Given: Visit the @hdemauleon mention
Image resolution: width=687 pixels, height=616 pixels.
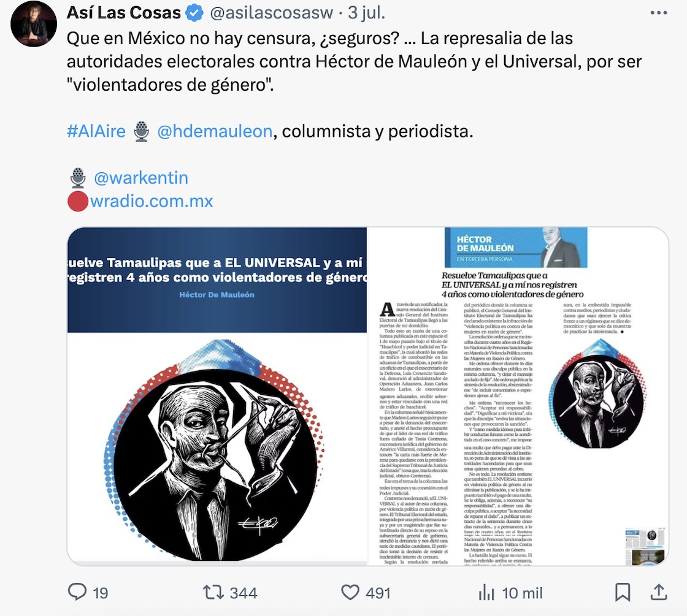Looking at the screenshot, I should coord(215,131).
